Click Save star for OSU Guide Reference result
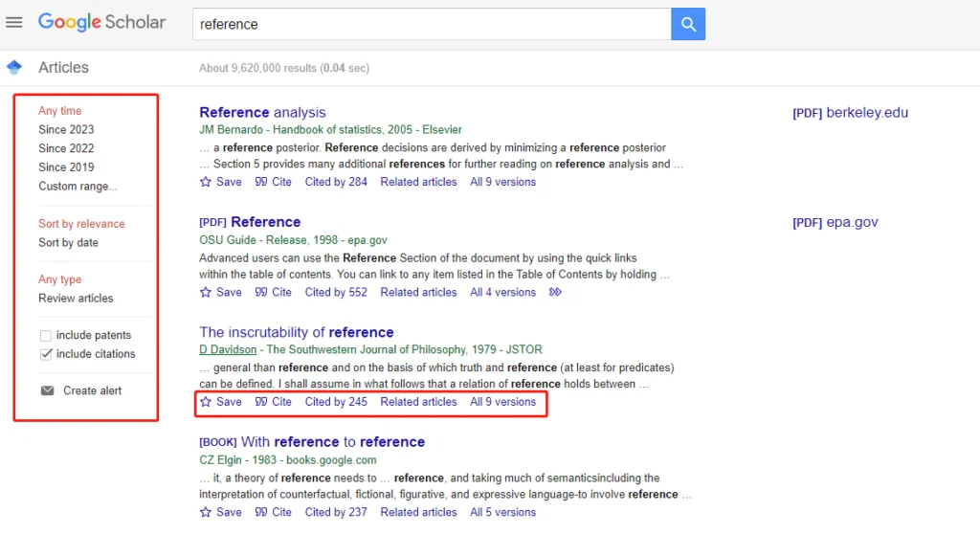 (x=206, y=292)
